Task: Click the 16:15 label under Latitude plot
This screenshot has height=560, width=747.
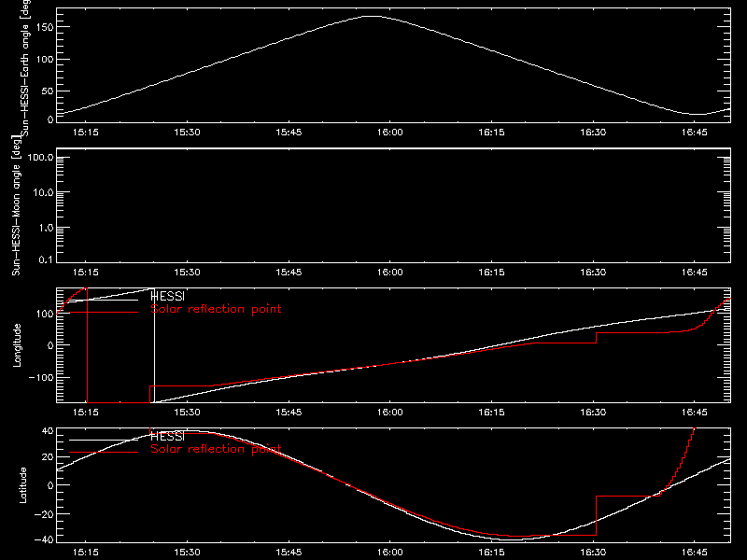Action: pyautogui.click(x=492, y=553)
